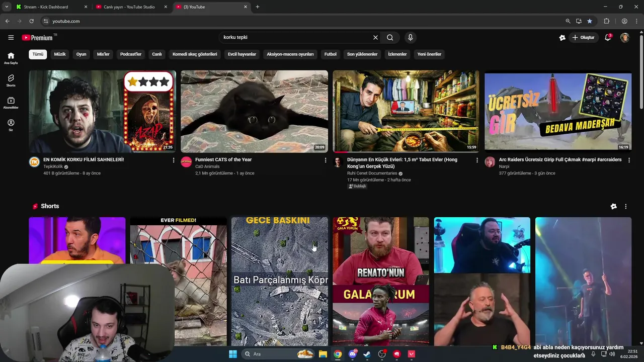Select the Evcil hayvanlar chip
Viewport: 644px width, 362px height.
pos(242,54)
